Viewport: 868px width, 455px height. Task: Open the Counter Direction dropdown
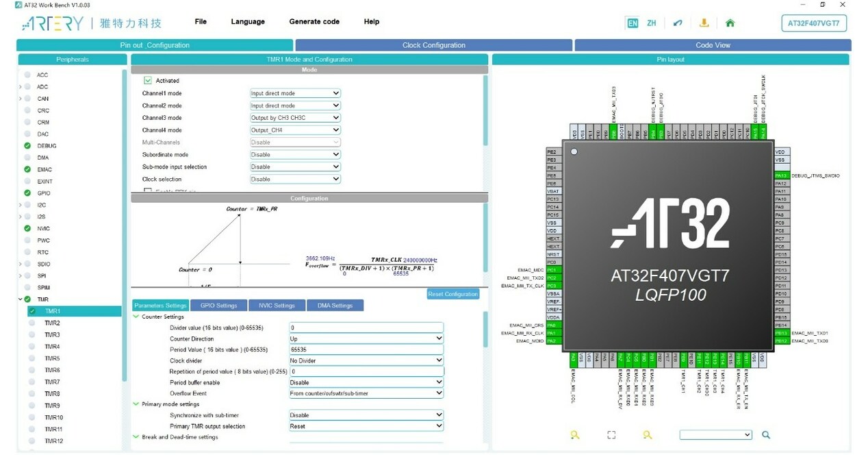(x=366, y=339)
